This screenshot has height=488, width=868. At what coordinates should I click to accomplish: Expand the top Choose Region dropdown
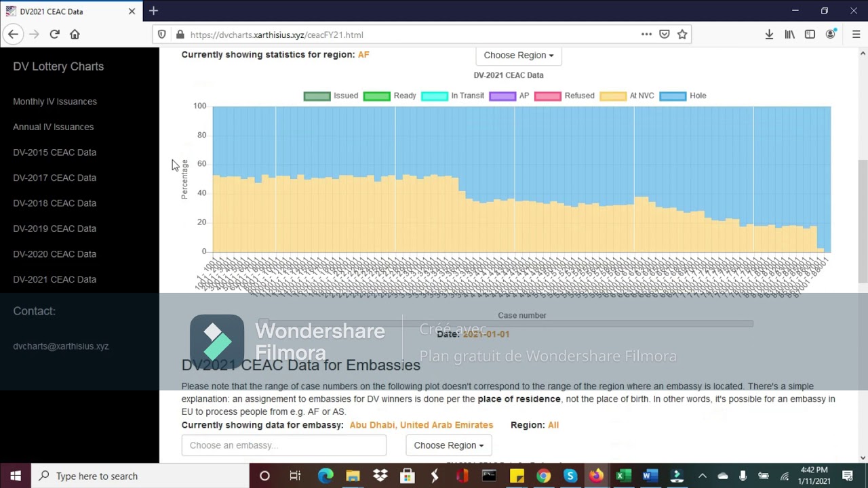click(518, 56)
